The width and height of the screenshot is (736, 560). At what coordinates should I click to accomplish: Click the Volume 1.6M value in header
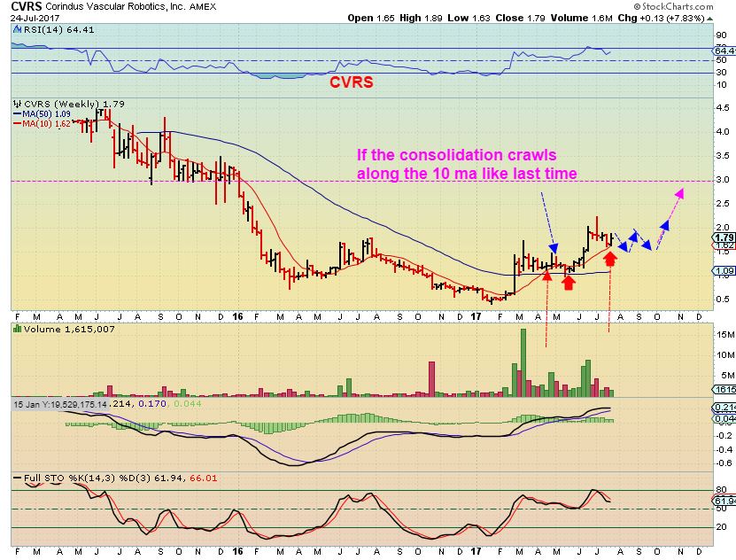click(582, 19)
